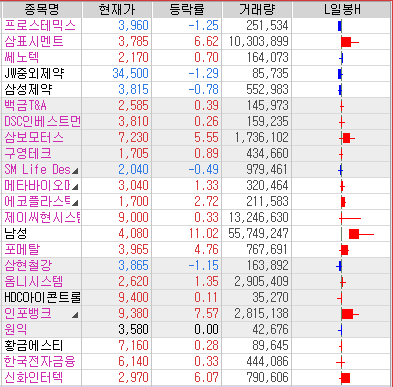Image resolution: width=393 pixels, height=387 pixels.
Task: Select stock 제이씨현시스템
Action: pyautogui.click(x=42, y=218)
